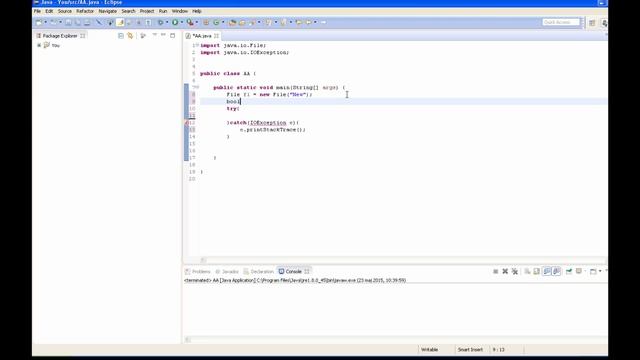Open the External Tools dropdown arrow
The width and height of the screenshot is (640, 360).
coord(197,22)
